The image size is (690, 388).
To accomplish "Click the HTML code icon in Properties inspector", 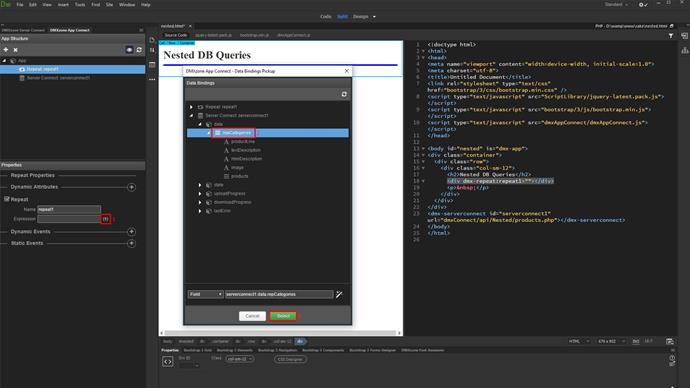I will click(168, 362).
